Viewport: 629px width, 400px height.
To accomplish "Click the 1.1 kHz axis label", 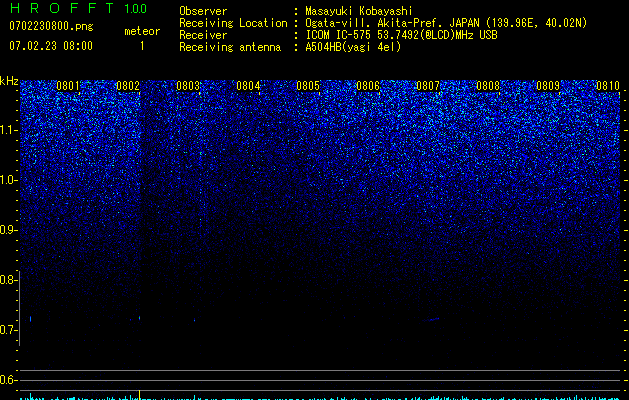I will click(9, 130).
